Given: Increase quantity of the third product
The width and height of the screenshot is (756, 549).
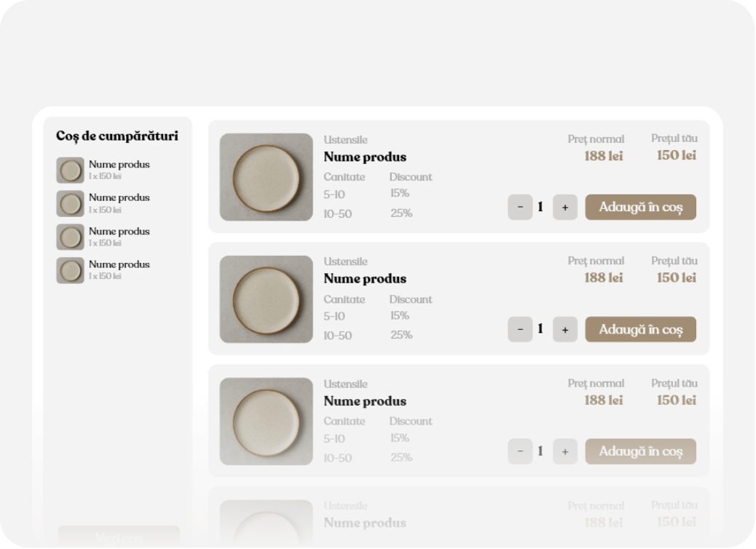Looking at the screenshot, I should [565, 451].
